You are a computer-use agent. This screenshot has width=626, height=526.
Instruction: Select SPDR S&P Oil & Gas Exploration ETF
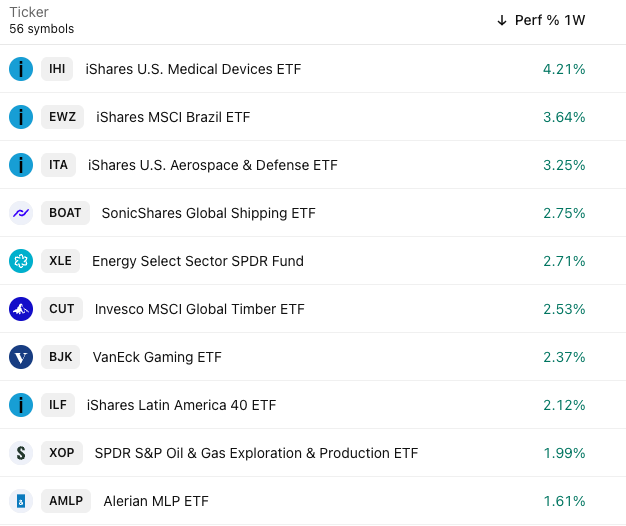pos(256,453)
